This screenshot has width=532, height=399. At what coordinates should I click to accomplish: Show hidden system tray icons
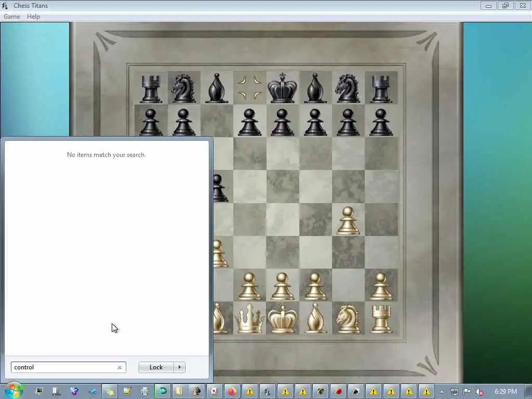point(442,392)
